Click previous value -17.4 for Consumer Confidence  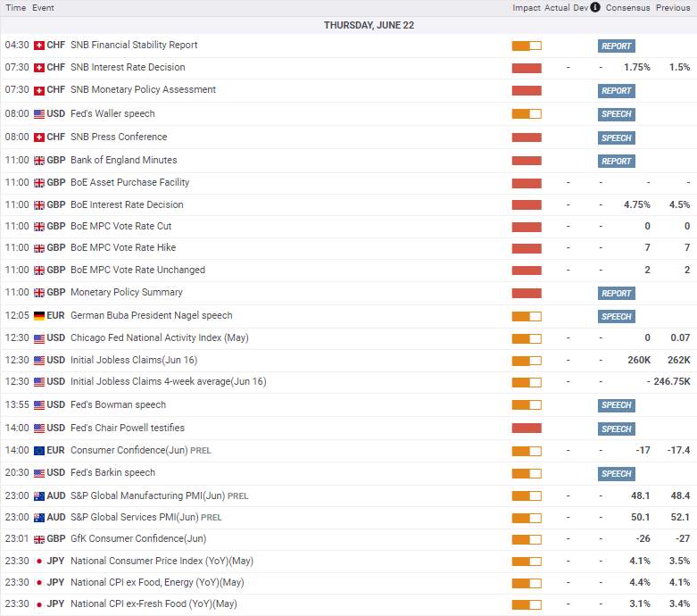point(678,450)
